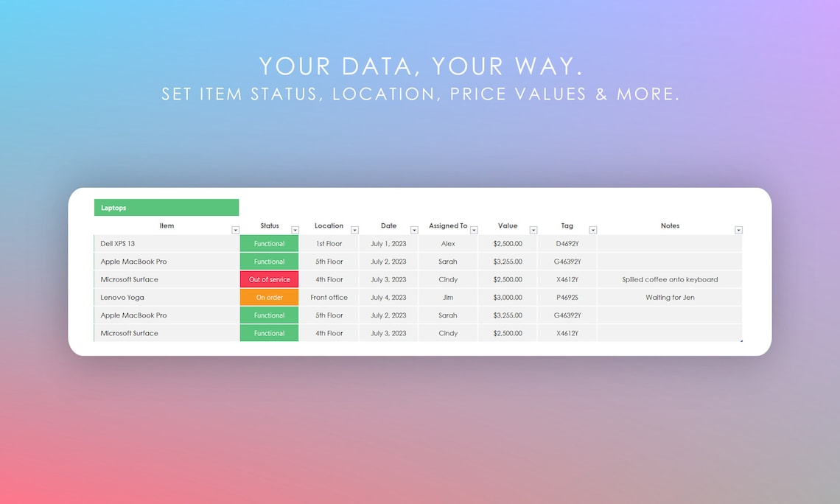Viewport: 840px width, 504px height.
Task: Click the red Out of service status badge
Action: (269, 279)
